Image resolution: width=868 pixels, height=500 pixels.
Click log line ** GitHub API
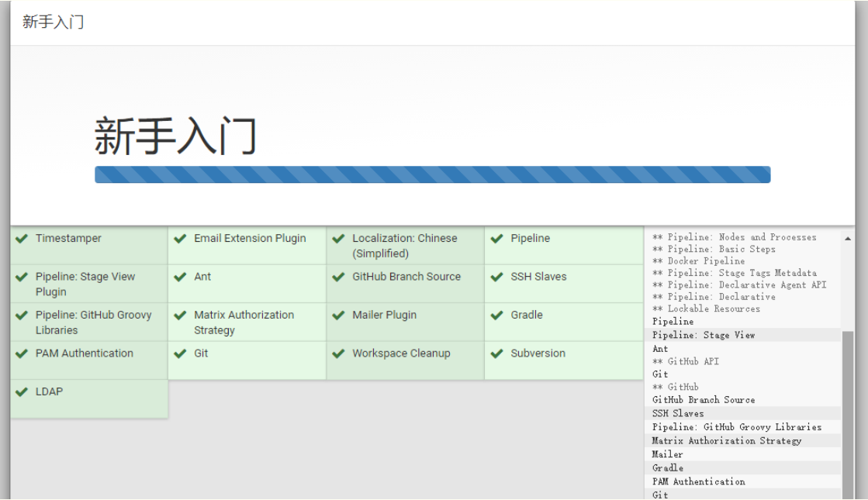[x=685, y=362]
